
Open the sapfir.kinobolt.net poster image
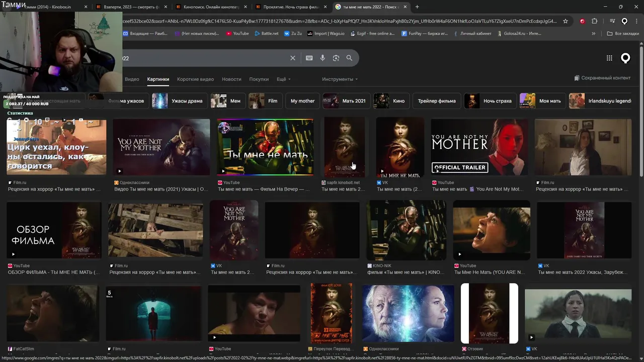point(345,147)
